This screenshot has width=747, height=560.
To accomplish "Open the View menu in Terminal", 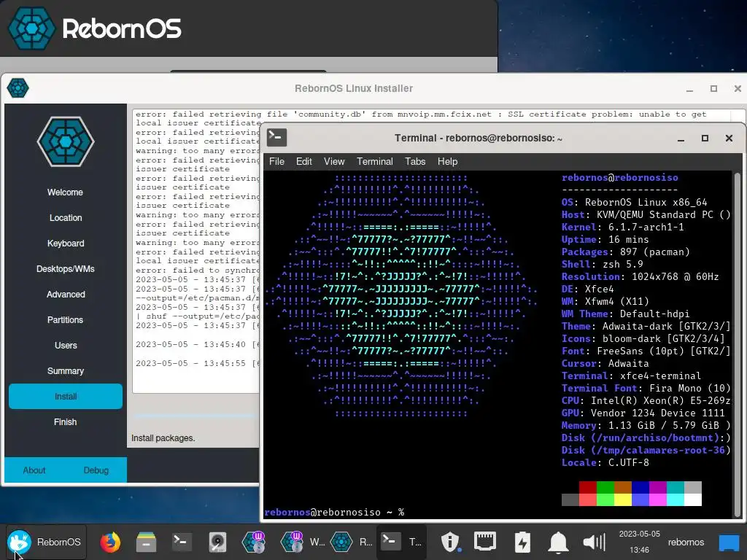I will coord(334,161).
